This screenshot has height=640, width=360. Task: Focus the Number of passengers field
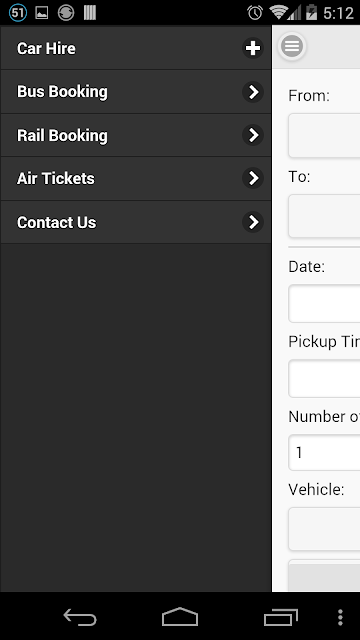(324, 453)
